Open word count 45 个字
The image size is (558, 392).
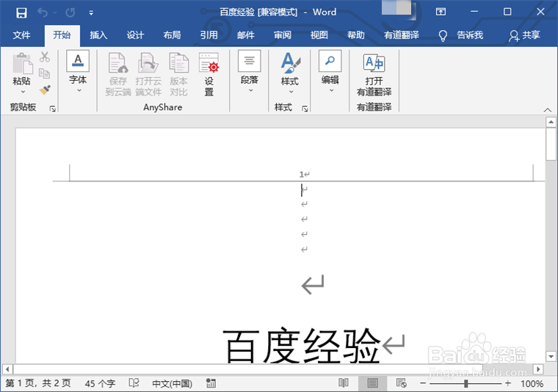(100, 383)
